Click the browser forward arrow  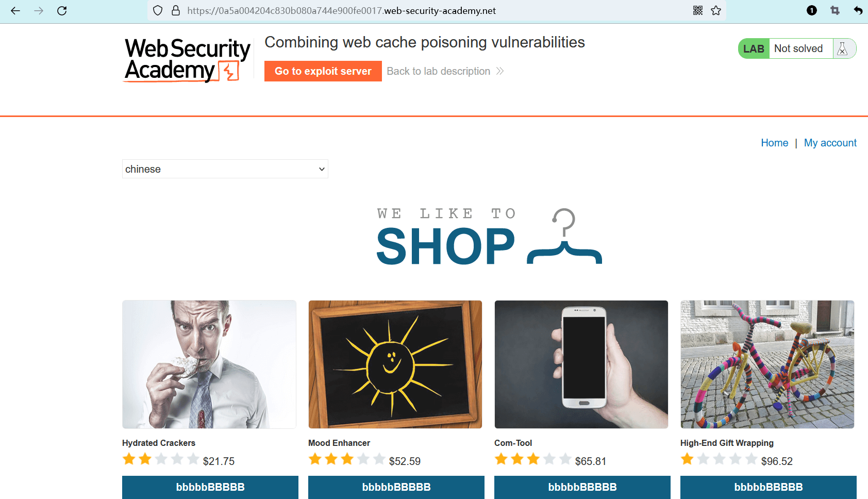(39, 11)
